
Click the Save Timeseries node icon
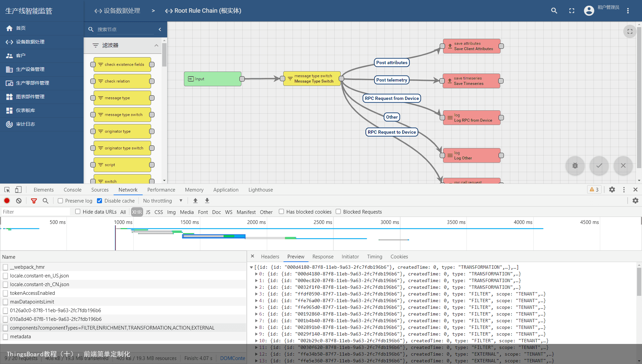pos(450,81)
